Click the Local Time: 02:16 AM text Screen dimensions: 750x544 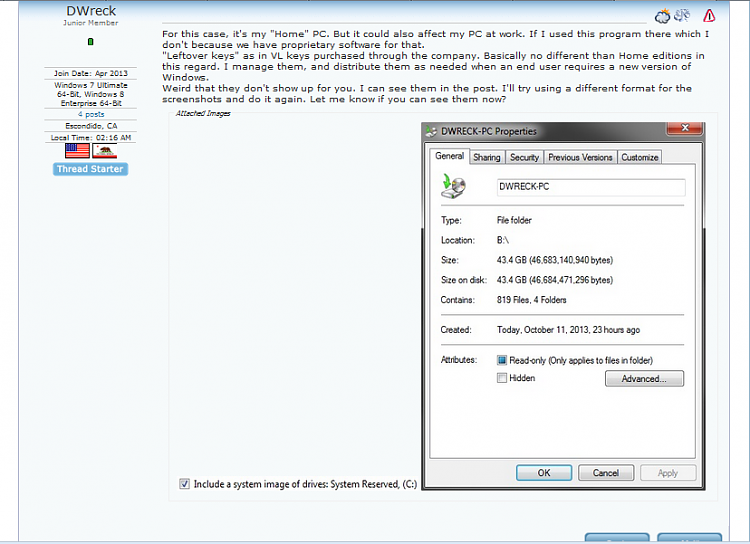click(x=91, y=137)
